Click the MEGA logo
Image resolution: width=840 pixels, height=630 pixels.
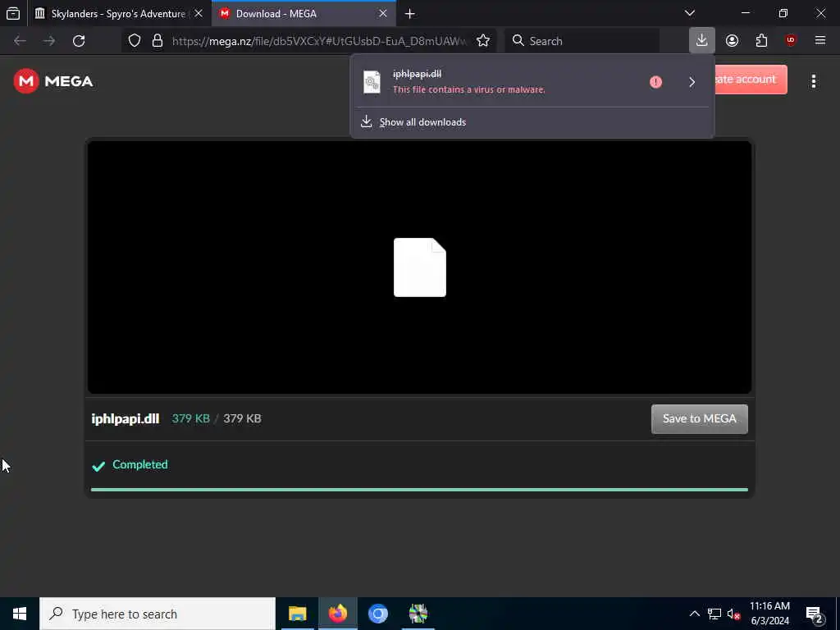click(x=53, y=81)
